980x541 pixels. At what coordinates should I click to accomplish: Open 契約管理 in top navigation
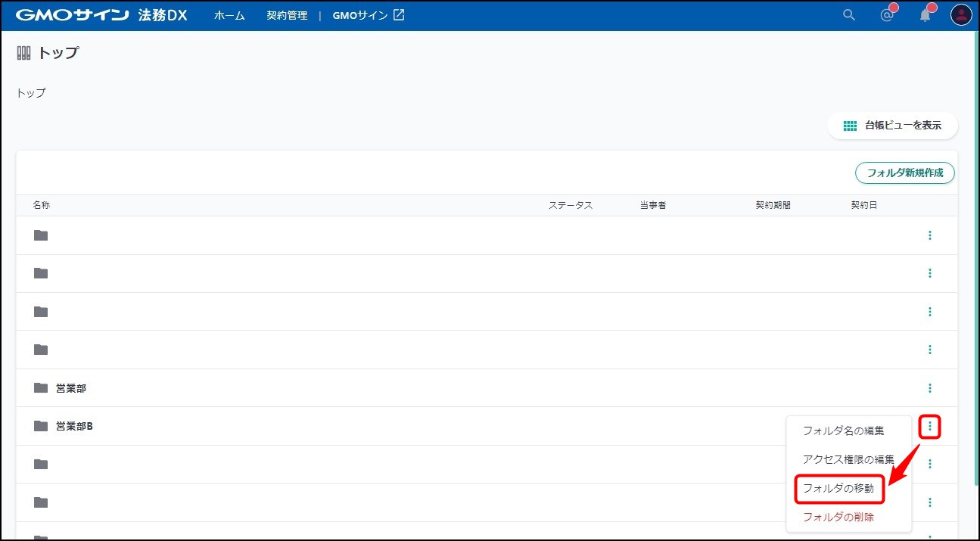287,15
